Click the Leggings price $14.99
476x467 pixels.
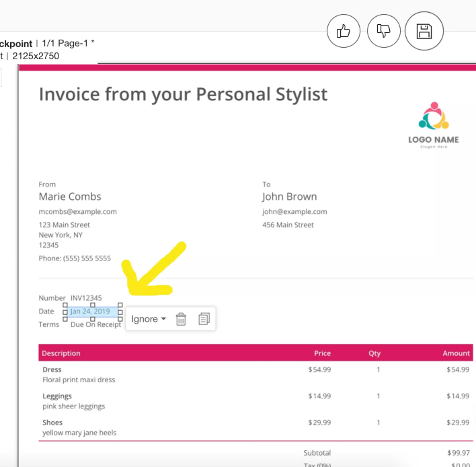(x=319, y=396)
